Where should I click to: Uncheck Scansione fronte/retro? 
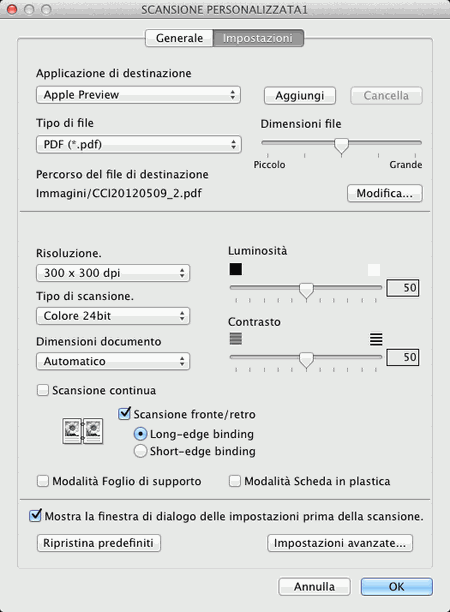pyautogui.click(x=124, y=413)
